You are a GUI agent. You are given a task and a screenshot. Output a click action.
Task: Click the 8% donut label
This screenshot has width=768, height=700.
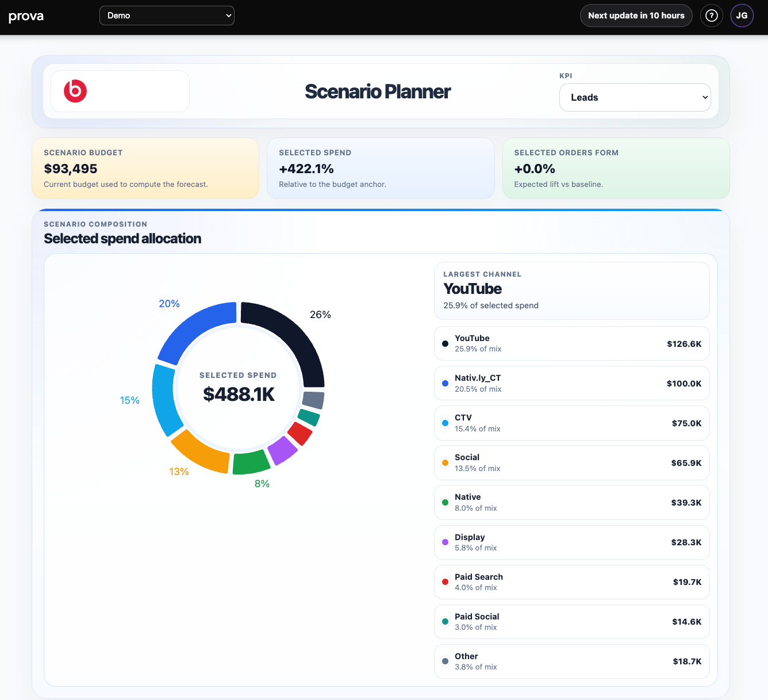point(262,484)
